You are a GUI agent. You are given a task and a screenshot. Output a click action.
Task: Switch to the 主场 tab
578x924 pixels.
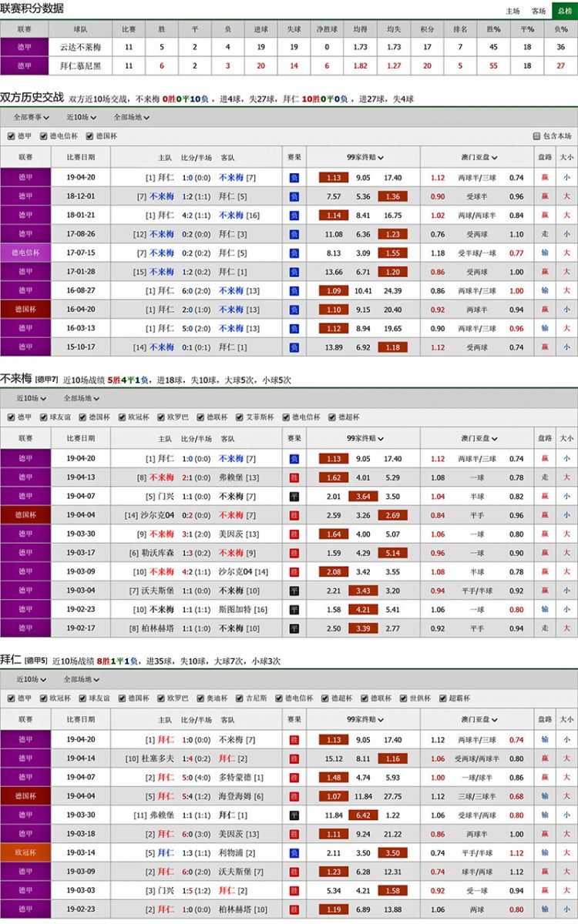tap(513, 11)
